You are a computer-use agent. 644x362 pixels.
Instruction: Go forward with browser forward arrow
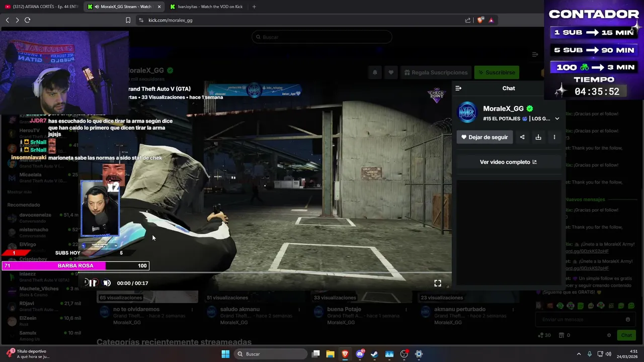click(x=17, y=20)
